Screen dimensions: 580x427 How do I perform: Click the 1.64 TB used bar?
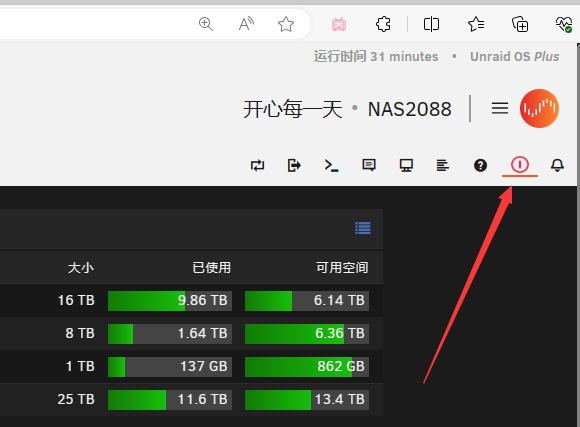click(170, 333)
